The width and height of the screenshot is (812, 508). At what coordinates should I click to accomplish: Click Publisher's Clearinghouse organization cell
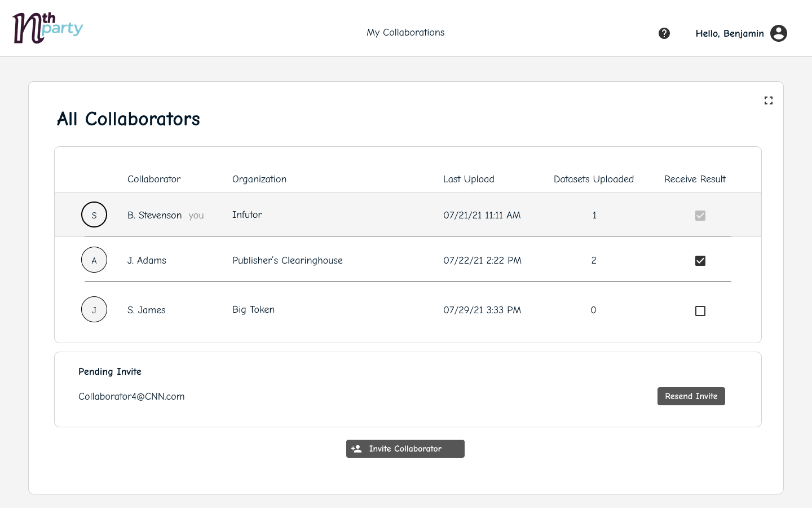[x=288, y=260]
